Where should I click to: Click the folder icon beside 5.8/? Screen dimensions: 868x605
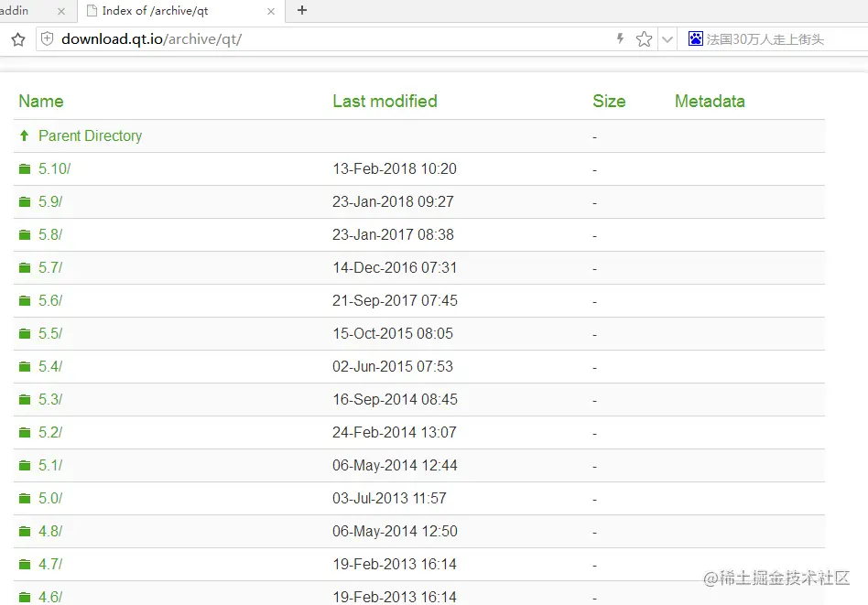click(25, 234)
